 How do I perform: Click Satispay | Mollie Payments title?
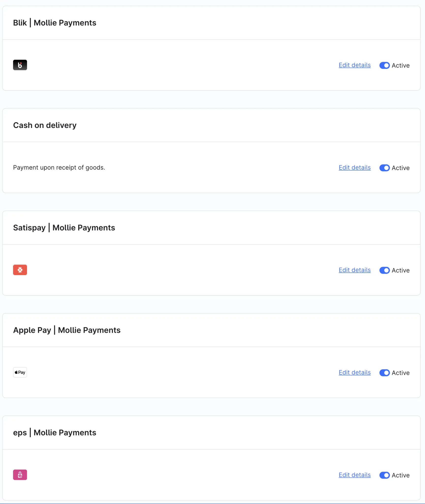tap(64, 228)
